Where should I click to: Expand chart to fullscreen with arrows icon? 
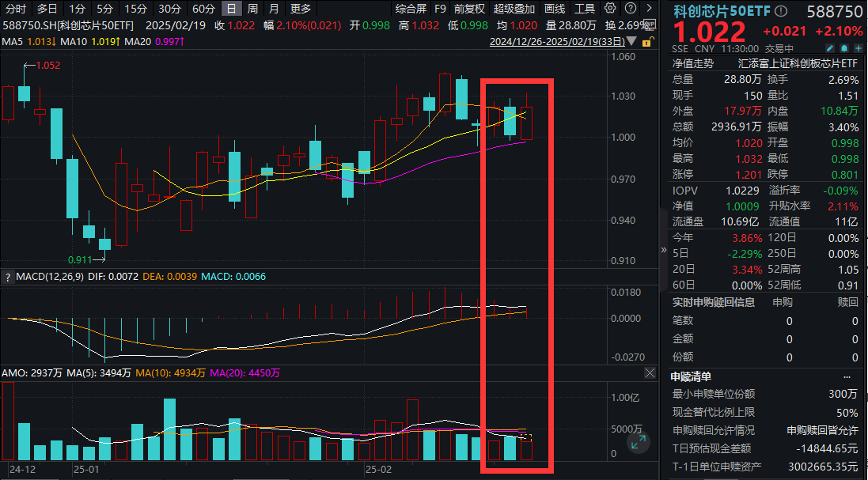pos(638,443)
